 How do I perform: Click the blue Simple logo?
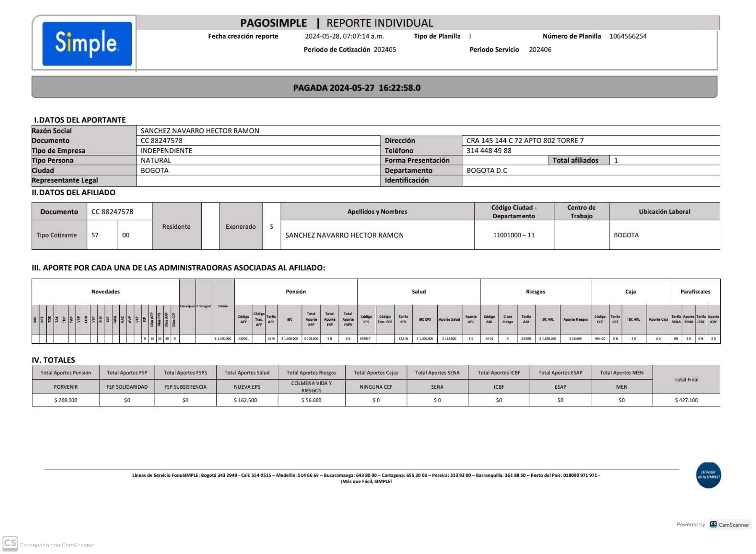pos(87,44)
